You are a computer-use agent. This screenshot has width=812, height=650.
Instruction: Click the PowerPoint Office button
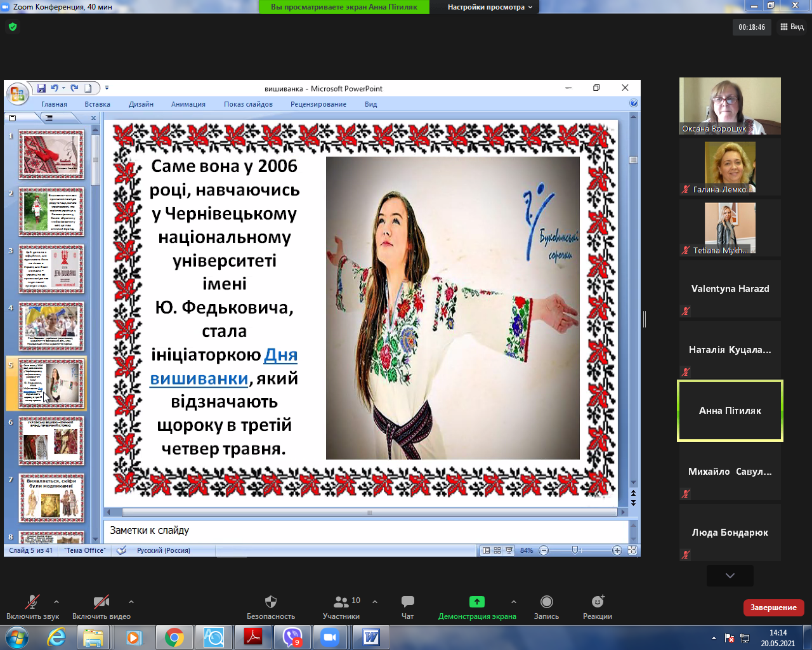tap(17, 95)
